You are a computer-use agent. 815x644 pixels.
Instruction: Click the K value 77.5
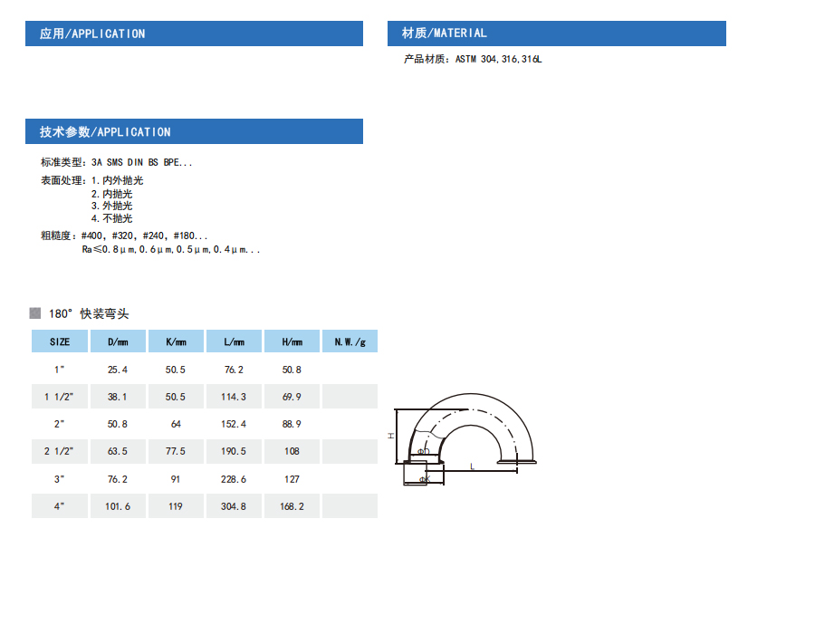(176, 451)
